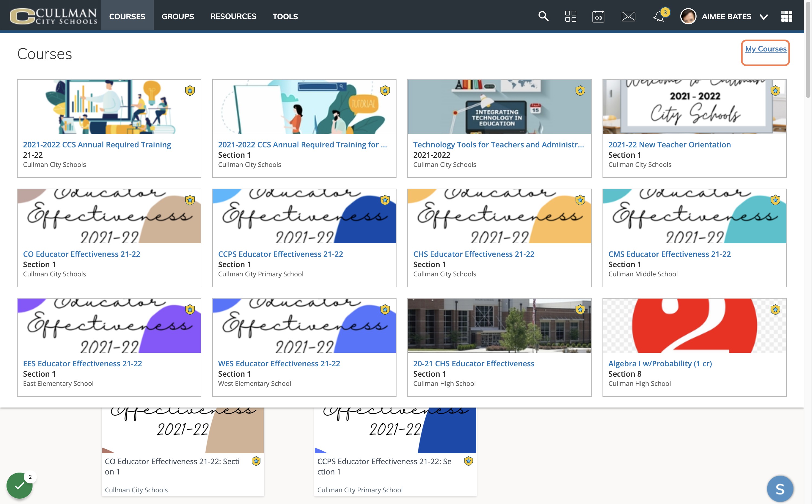Click the blue S floating button
Screen dimensions: 812x504
(x=780, y=489)
